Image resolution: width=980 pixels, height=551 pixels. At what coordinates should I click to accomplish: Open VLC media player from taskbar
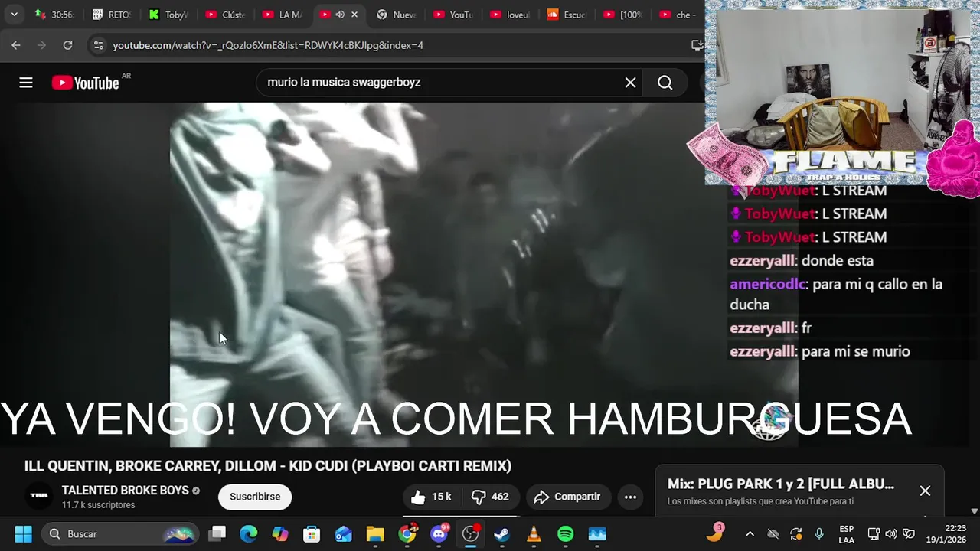click(534, 533)
